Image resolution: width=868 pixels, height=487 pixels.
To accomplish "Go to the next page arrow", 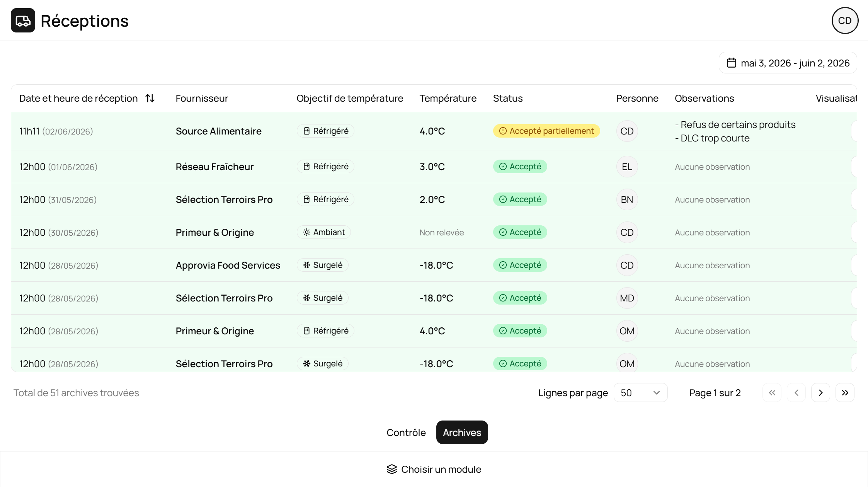I will click(820, 393).
